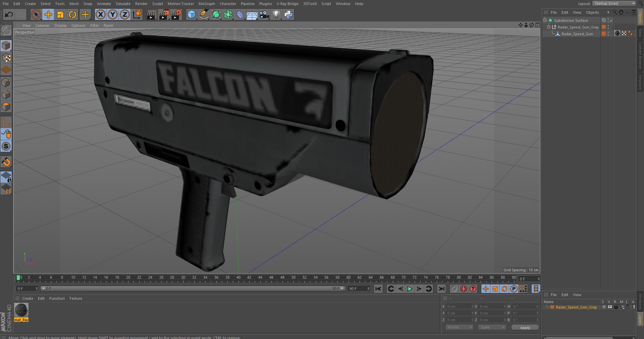Select the Live Selection tool
Viewport: 644px width, 339px height.
36,14
